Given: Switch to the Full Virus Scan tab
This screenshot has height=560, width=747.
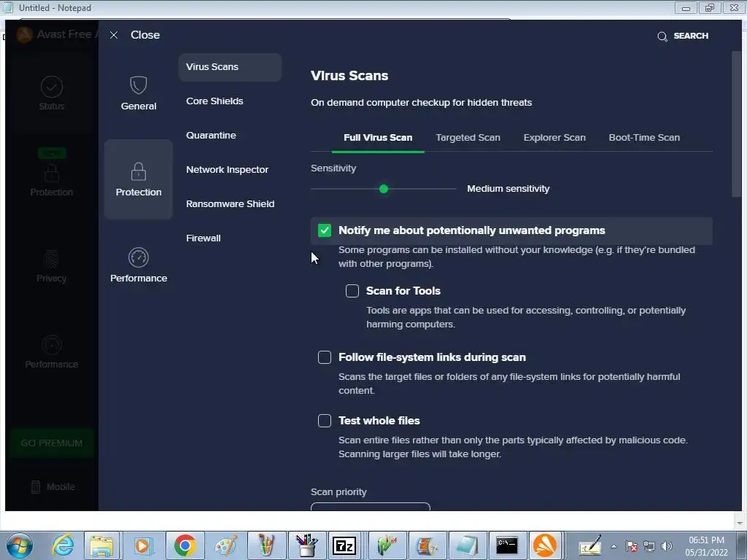Looking at the screenshot, I should [378, 138].
